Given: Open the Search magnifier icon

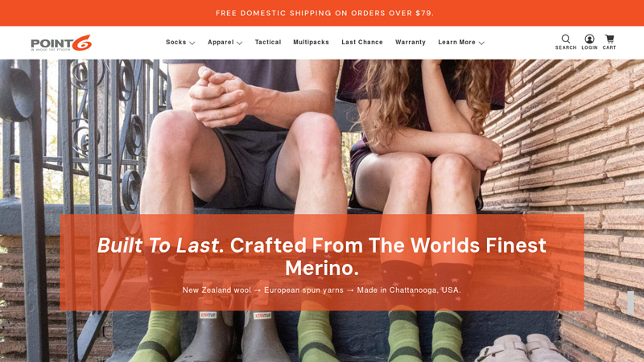Looking at the screenshot, I should [x=566, y=39].
